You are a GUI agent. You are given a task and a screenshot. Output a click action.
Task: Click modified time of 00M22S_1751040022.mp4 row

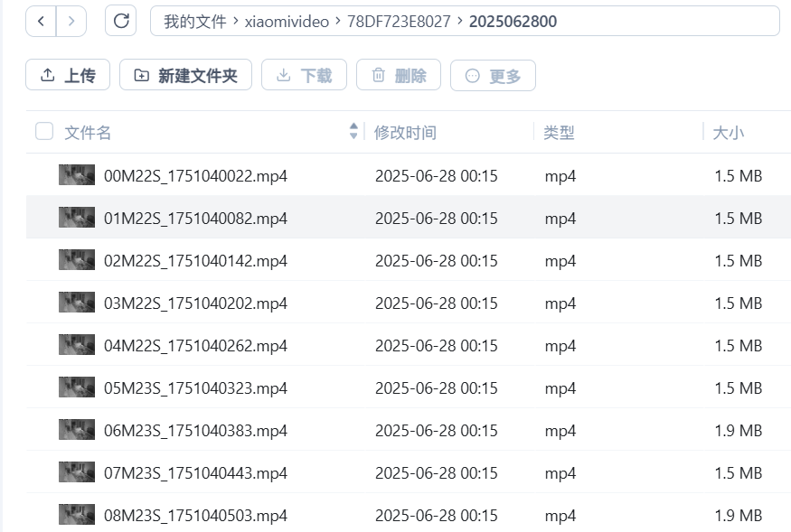(437, 176)
